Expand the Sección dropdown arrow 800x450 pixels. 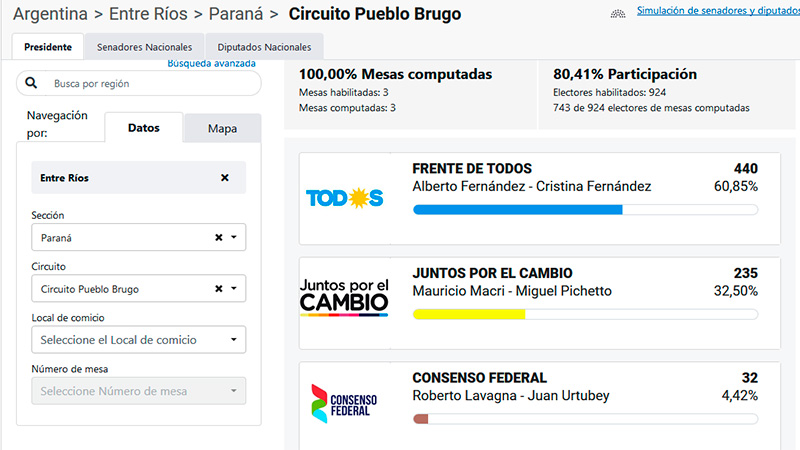234,237
